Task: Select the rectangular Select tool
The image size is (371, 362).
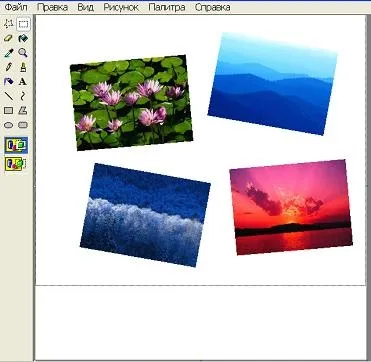Action: pyautogui.click(x=23, y=24)
